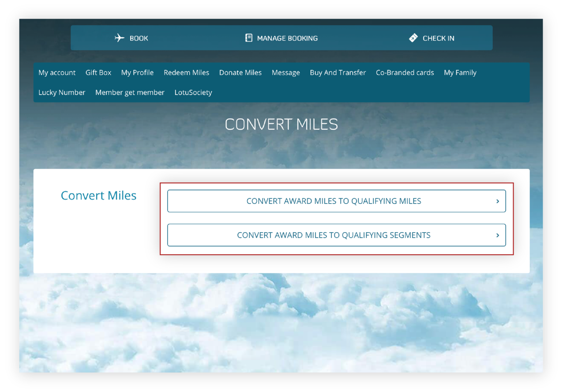Image resolution: width=563 pixels, height=392 pixels.
Task: Select Gift Box in the menu
Action: [x=98, y=72]
